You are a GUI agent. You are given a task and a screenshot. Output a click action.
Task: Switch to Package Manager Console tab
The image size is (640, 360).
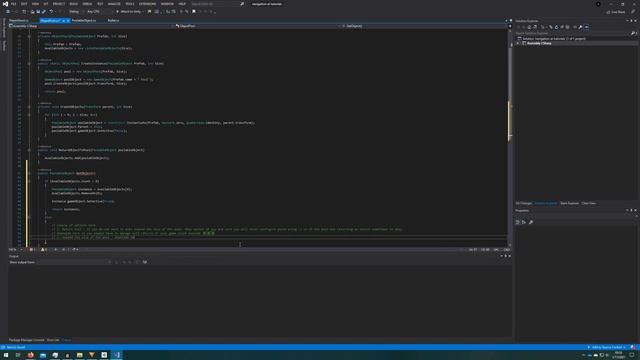pyautogui.click(x=27, y=340)
